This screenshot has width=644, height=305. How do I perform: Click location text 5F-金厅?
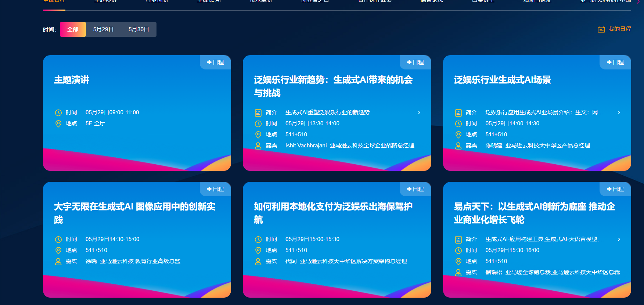tap(95, 123)
